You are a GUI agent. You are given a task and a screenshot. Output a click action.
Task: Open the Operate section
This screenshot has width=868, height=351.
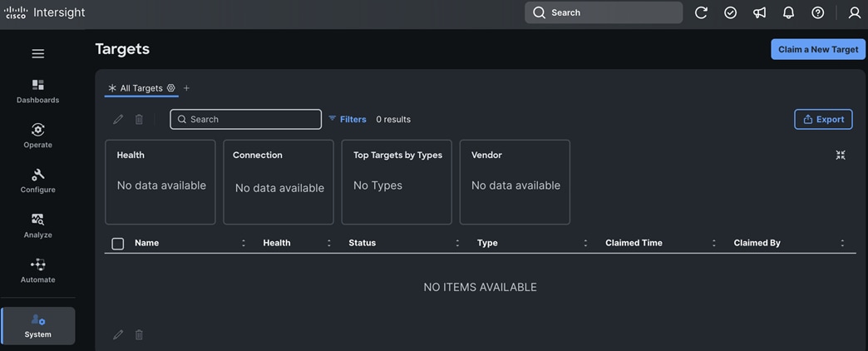coord(37,136)
